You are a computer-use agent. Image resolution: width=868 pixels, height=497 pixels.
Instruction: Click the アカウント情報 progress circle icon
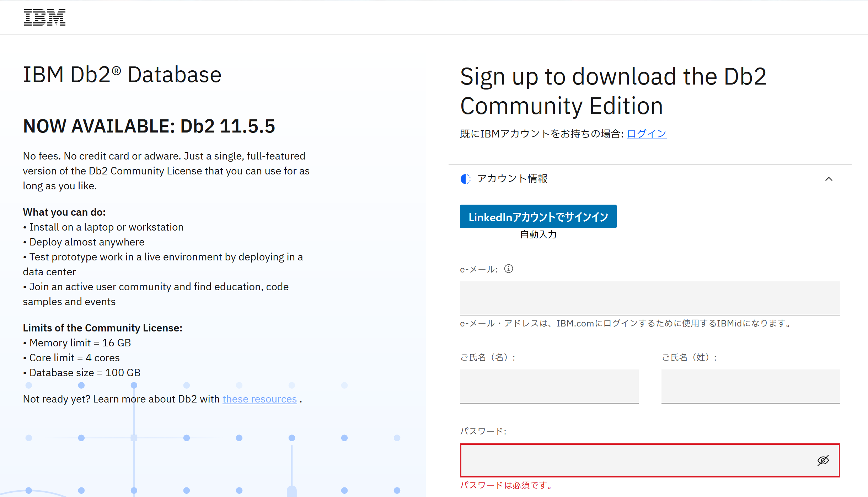click(x=466, y=179)
